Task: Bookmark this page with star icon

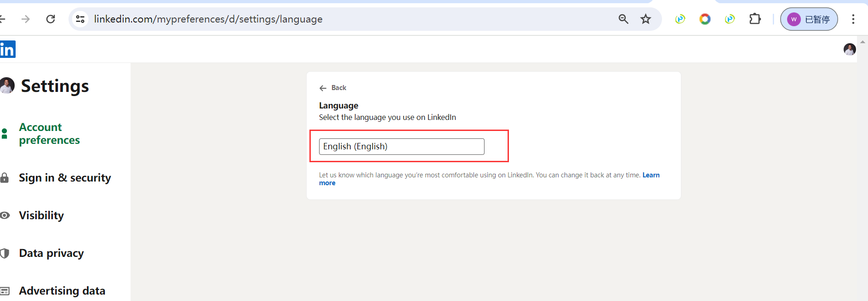Action: click(646, 19)
